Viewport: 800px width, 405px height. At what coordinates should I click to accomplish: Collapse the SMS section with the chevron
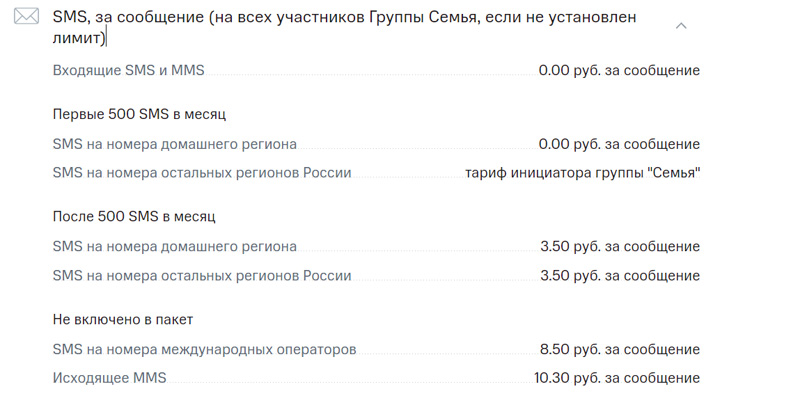point(681,26)
